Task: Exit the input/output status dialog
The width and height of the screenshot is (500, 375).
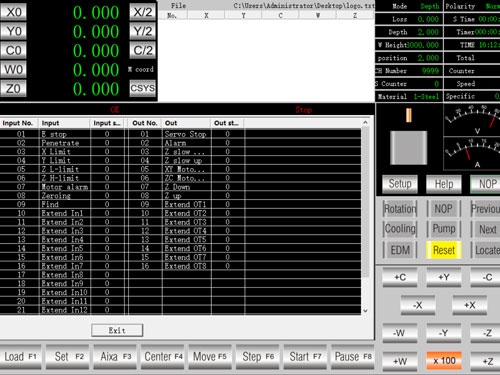Action: [x=117, y=330]
